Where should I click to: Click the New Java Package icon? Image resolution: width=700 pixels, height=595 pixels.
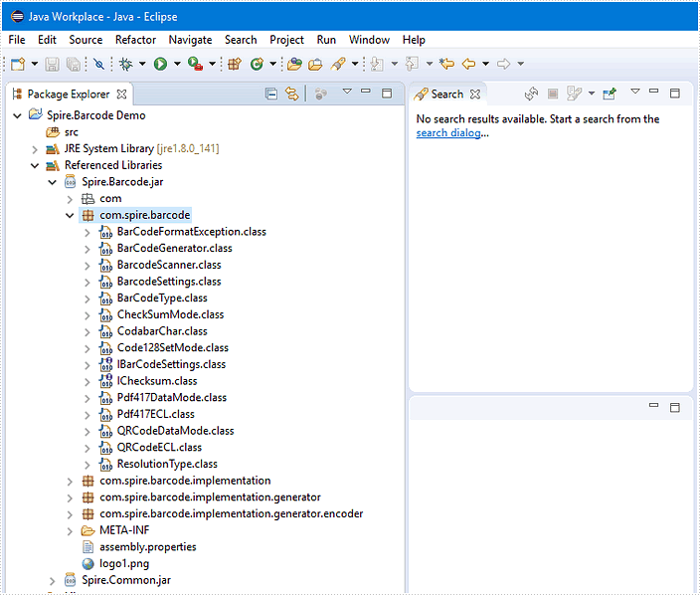tap(235, 64)
